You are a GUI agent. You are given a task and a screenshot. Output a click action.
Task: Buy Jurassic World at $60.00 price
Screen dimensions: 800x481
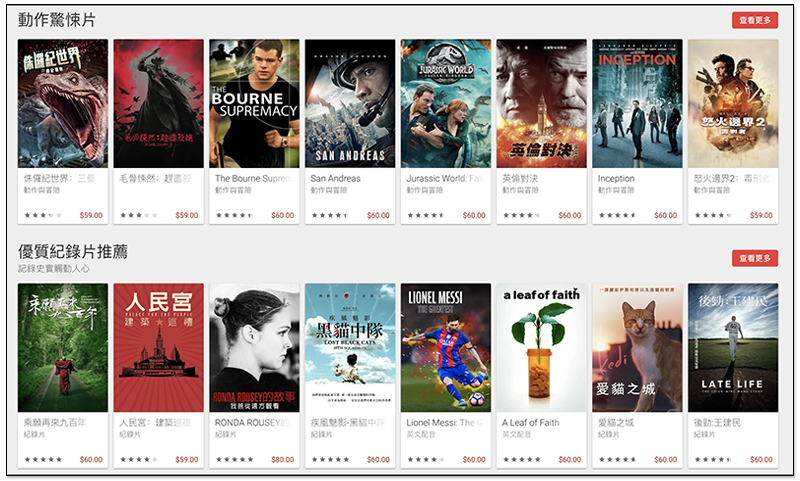[x=474, y=215]
